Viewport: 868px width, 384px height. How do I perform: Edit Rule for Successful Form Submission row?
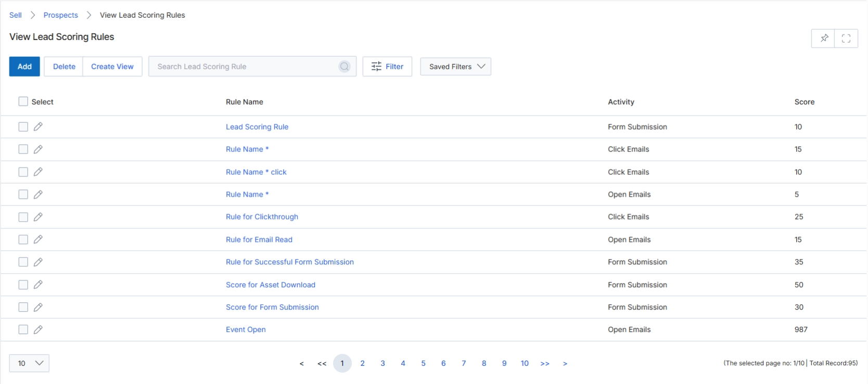pyautogui.click(x=38, y=262)
